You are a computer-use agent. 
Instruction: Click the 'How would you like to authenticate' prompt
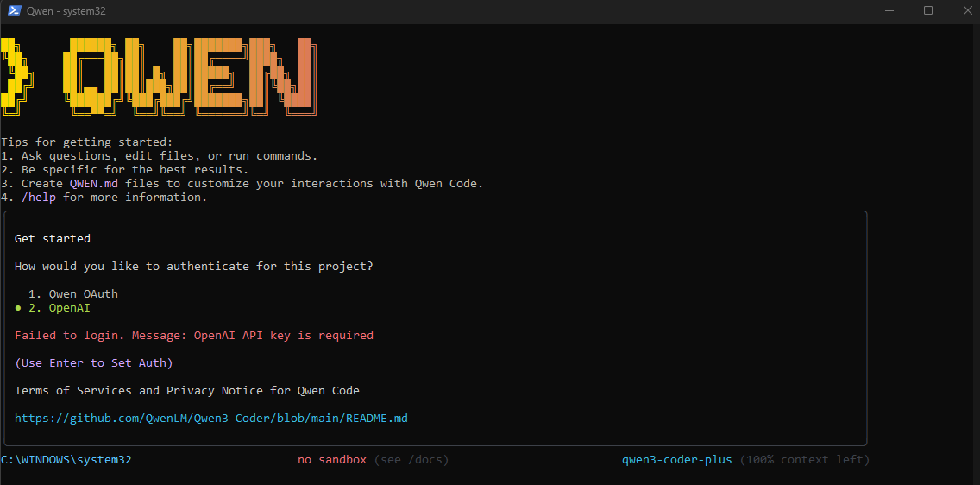pos(194,267)
